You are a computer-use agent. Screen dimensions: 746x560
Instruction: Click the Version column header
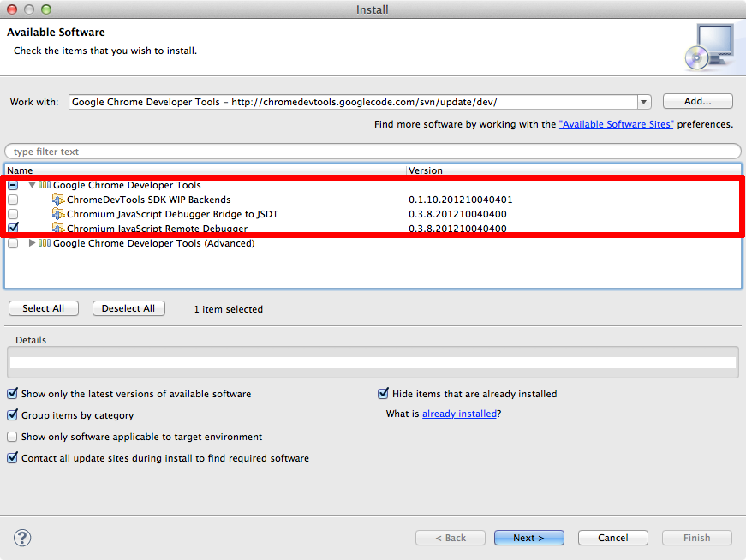tap(509, 170)
